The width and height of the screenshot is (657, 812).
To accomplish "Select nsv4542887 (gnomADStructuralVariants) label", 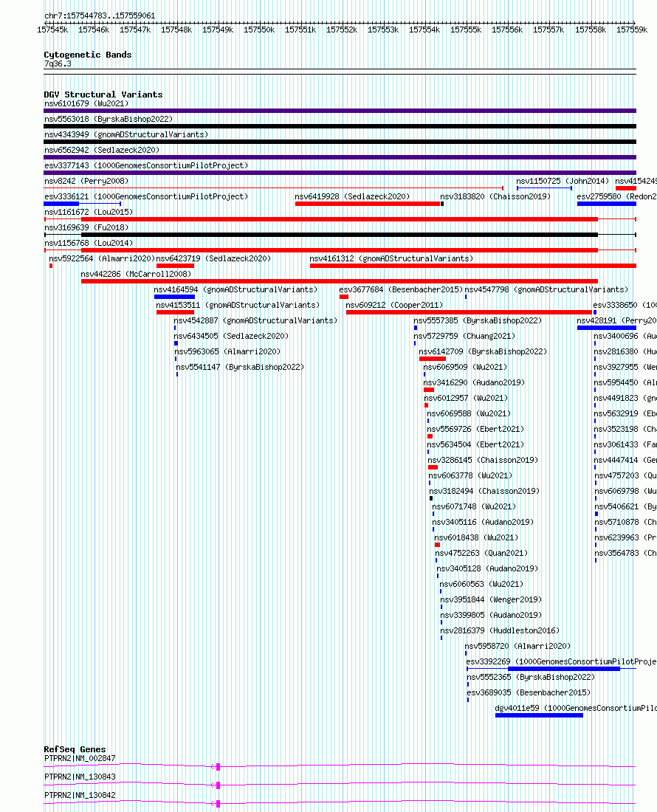I will tap(255, 321).
